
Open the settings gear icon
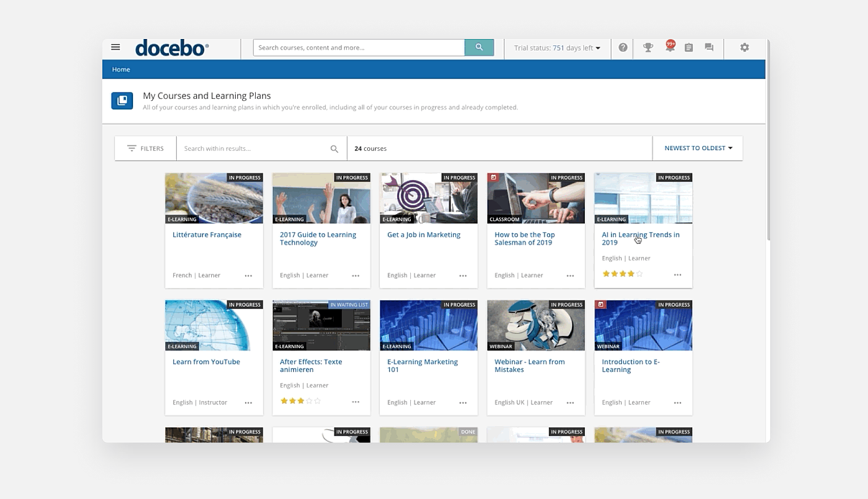[745, 48]
